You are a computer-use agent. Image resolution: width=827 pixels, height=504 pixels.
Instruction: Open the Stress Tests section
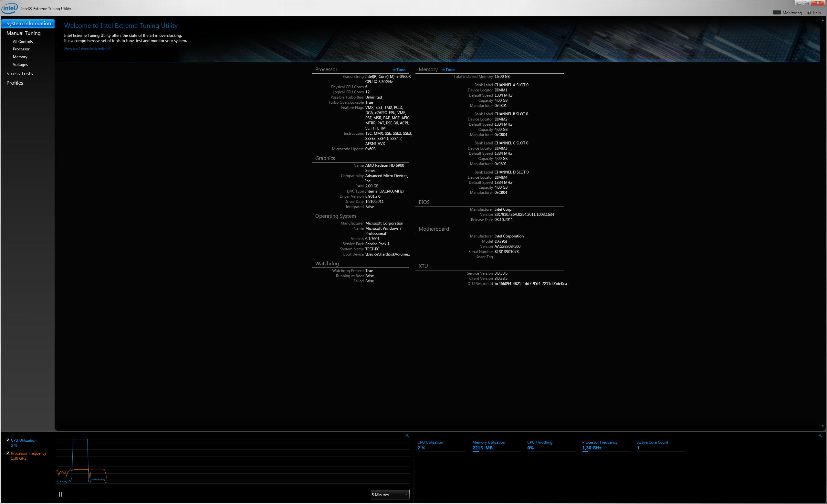(x=19, y=73)
